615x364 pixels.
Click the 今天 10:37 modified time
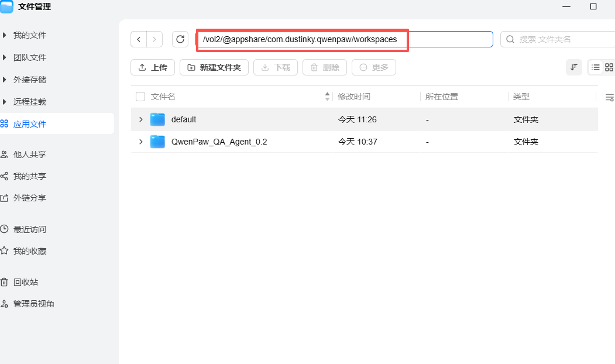[x=358, y=142]
